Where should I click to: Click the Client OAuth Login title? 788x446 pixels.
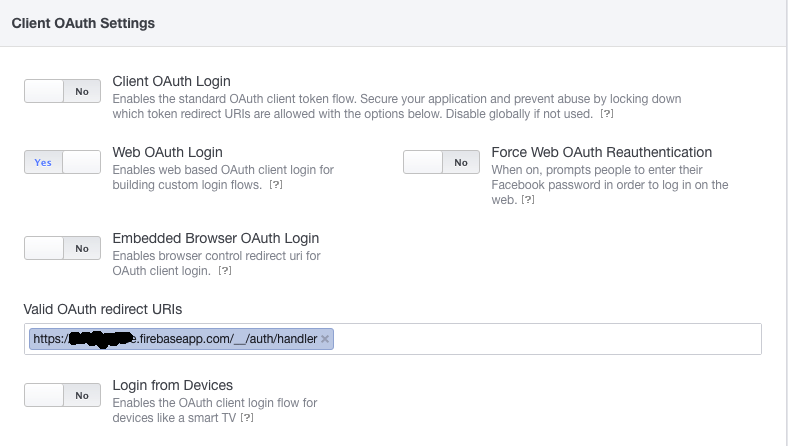(x=171, y=81)
